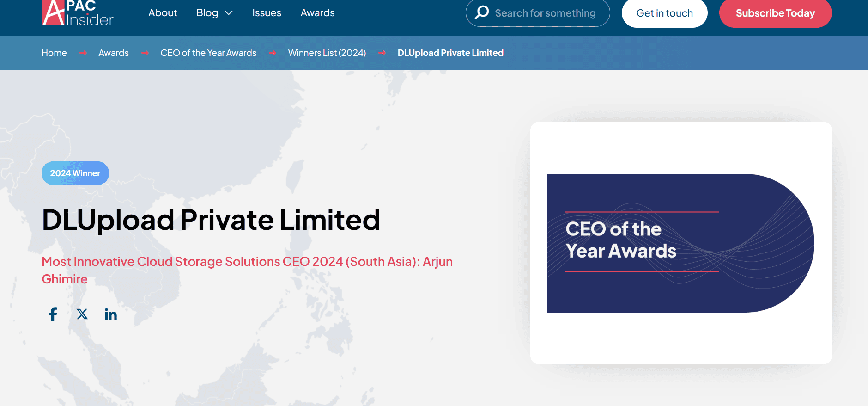Screen dimensions: 868x406
Task: Open Issues in navigation
Action: coord(267,13)
